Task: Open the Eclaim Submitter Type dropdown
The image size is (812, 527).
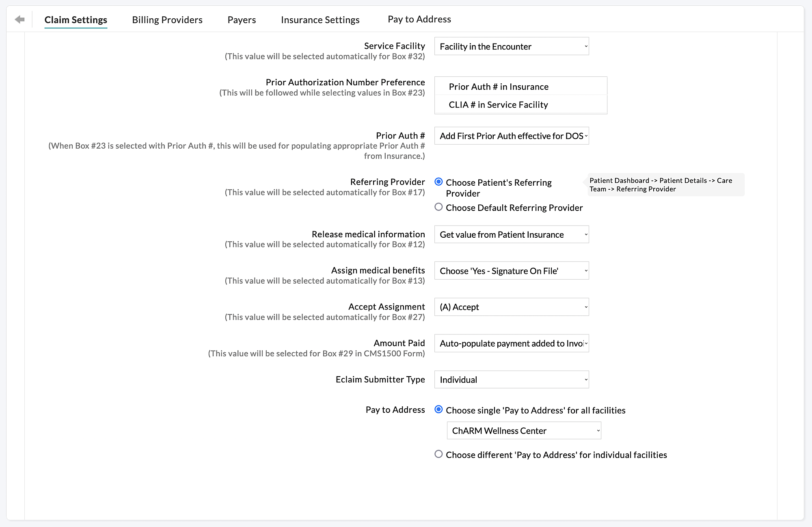Action: tap(511, 380)
